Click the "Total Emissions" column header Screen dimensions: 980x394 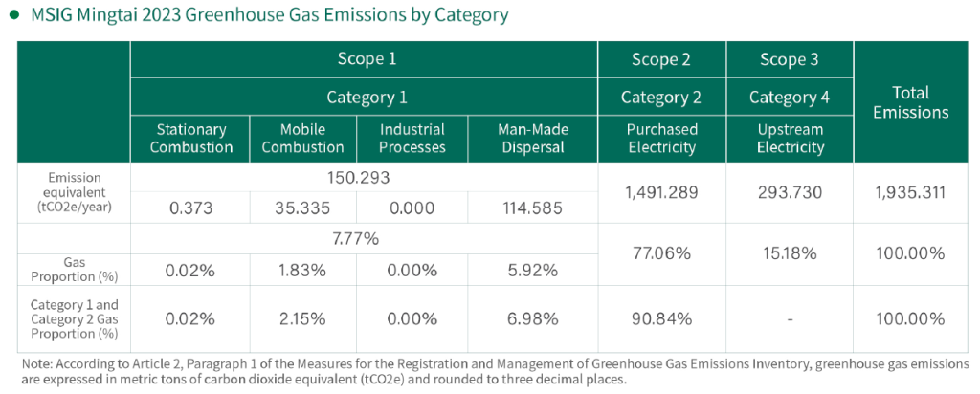(x=912, y=102)
